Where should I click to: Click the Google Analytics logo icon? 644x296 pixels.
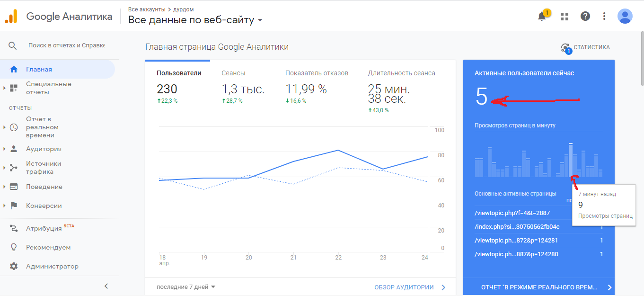pyautogui.click(x=11, y=16)
